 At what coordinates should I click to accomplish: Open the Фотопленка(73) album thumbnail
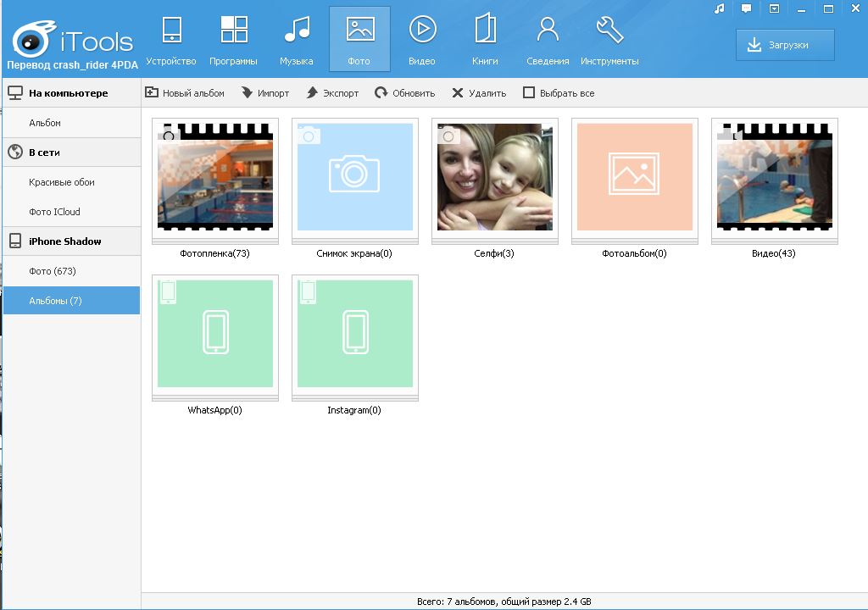(215, 177)
